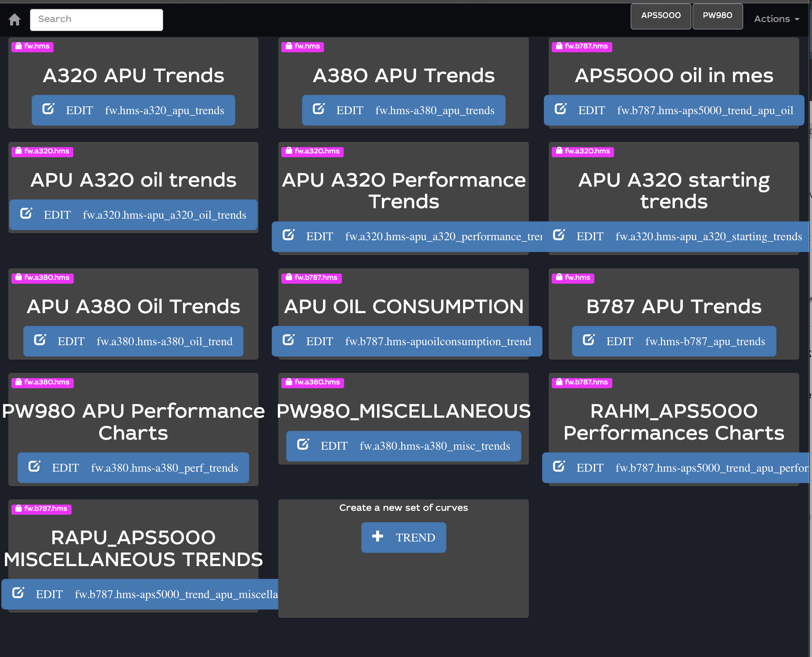Open PW980 APU Performance Charts title
The width and height of the screenshot is (812, 657).
point(133,422)
